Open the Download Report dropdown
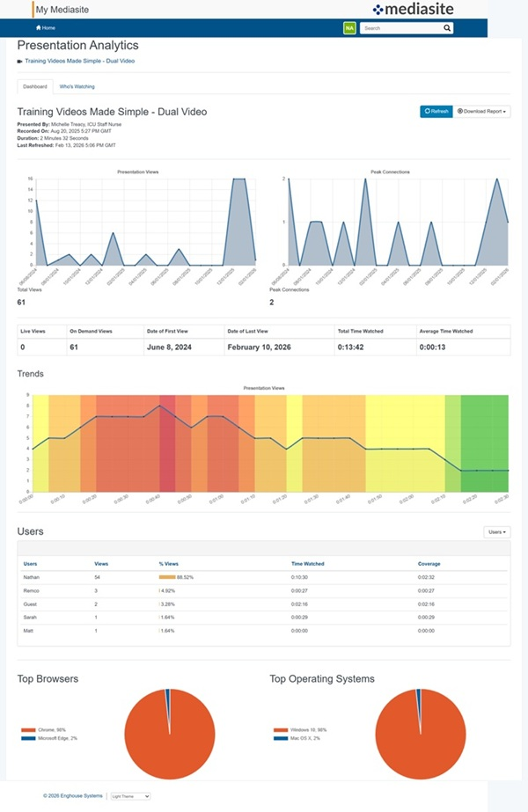The width and height of the screenshot is (528, 812). coord(483,112)
